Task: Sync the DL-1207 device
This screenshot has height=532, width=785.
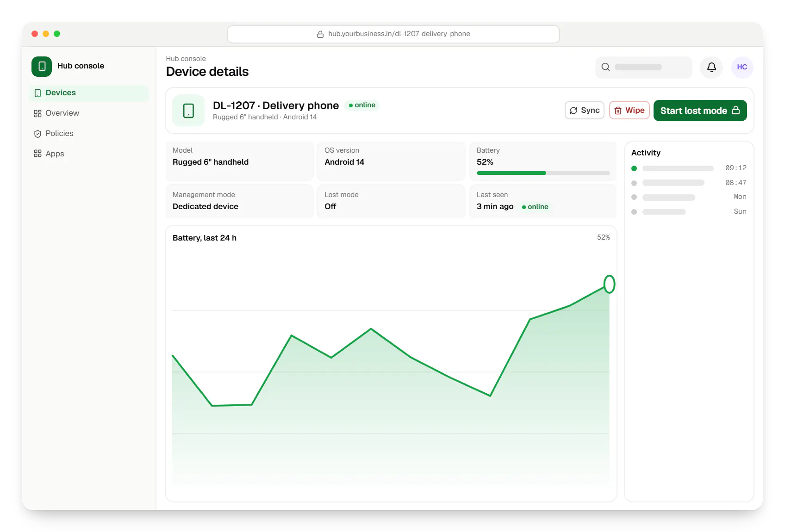Action: click(584, 111)
